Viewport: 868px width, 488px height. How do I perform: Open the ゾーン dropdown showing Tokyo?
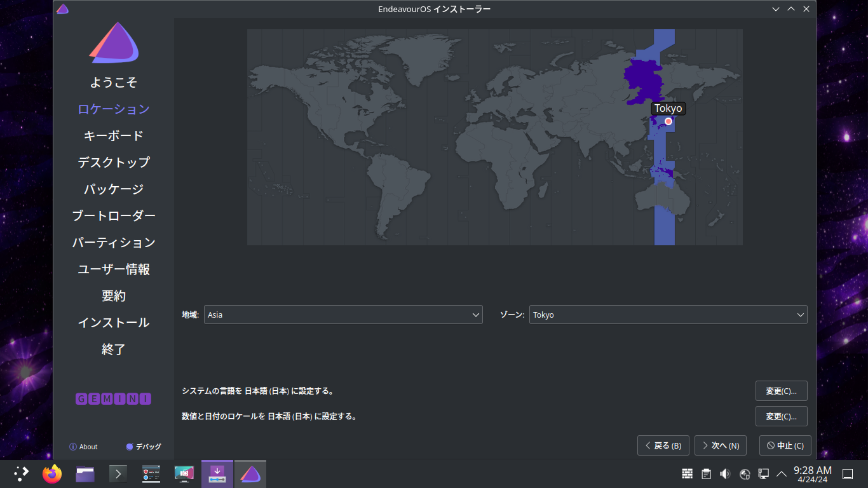(668, 315)
